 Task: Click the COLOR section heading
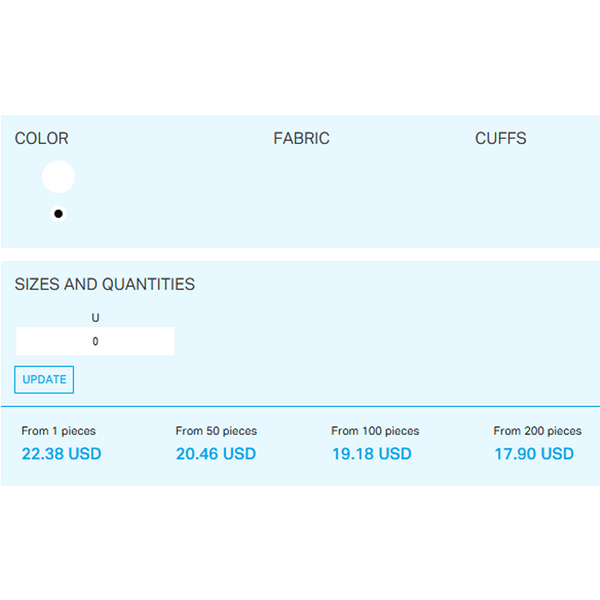click(x=42, y=138)
